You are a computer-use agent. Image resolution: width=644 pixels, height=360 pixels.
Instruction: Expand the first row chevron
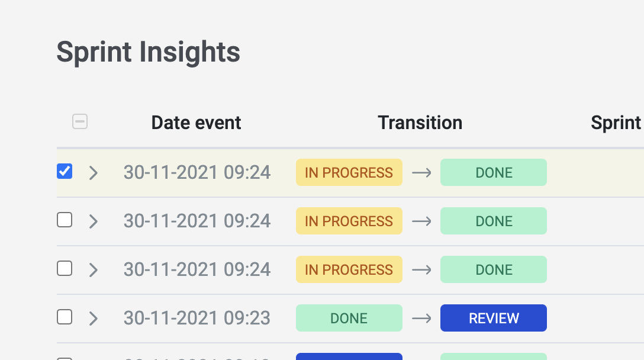point(93,173)
